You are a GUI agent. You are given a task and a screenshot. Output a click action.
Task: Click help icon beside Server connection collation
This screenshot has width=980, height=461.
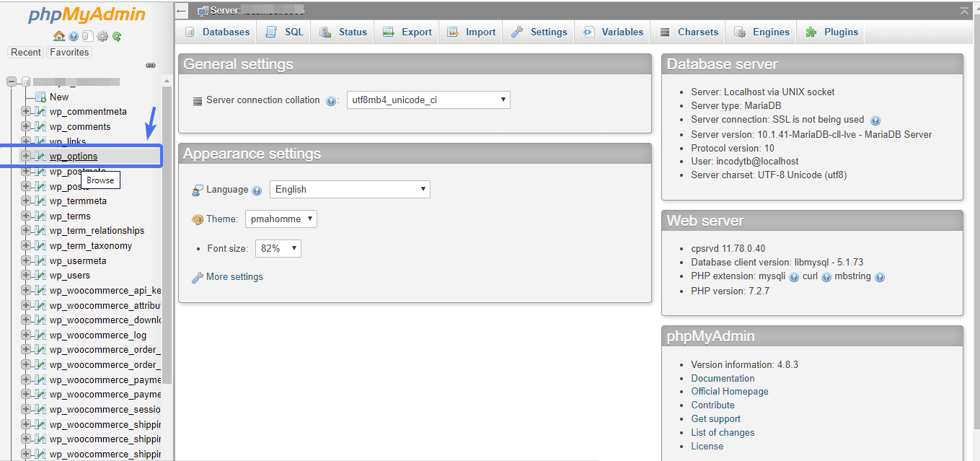coord(331,101)
